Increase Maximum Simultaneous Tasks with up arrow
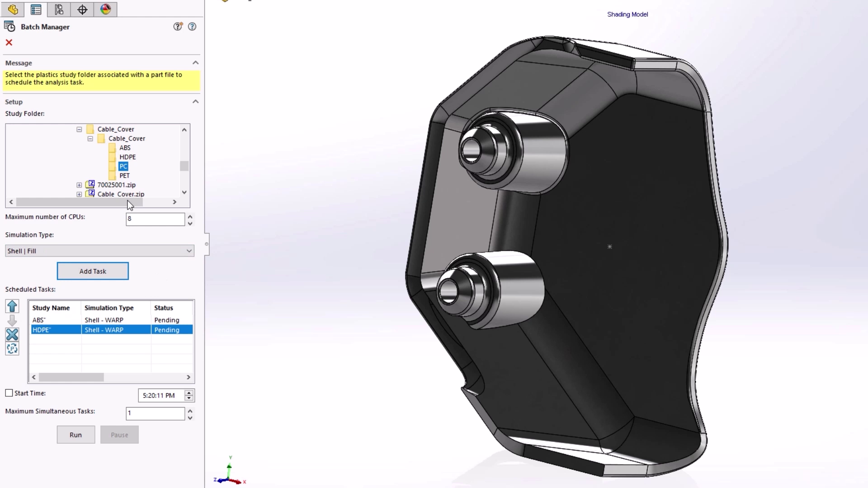This screenshot has height=488, width=868. (190, 410)
